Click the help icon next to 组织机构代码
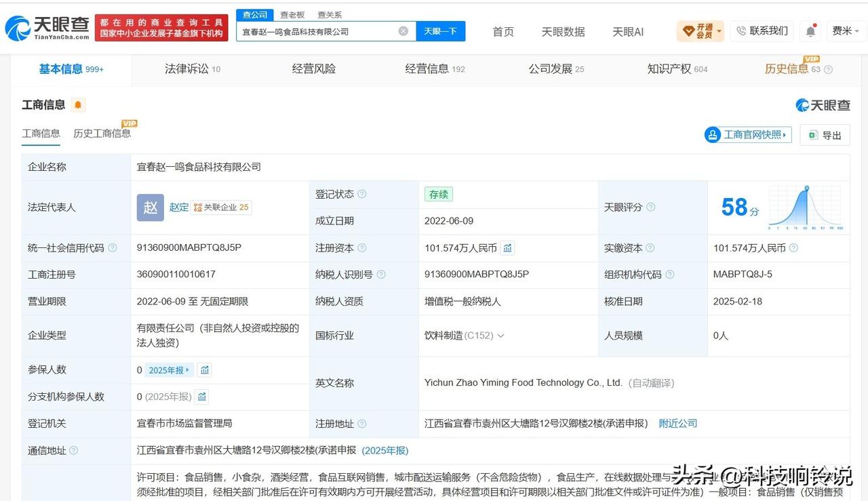The height and width of the screenshot is (501, 868). click(x=670, y=275)
